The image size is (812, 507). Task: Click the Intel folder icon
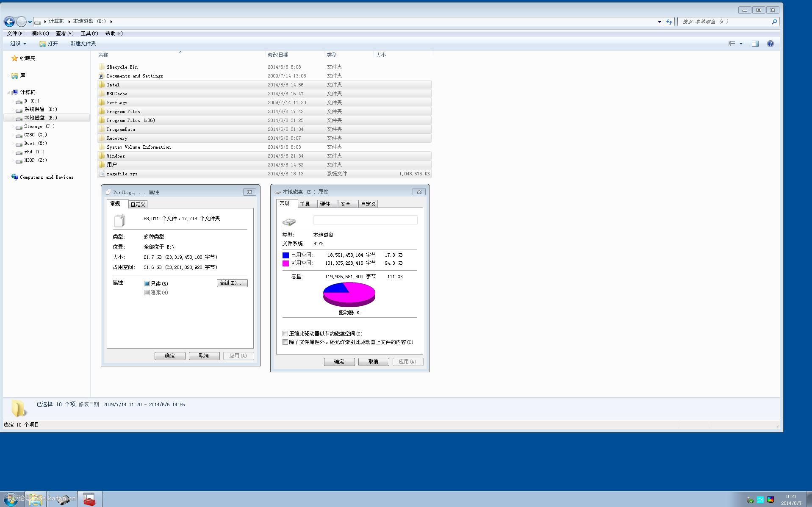click(x=102, y=85)
